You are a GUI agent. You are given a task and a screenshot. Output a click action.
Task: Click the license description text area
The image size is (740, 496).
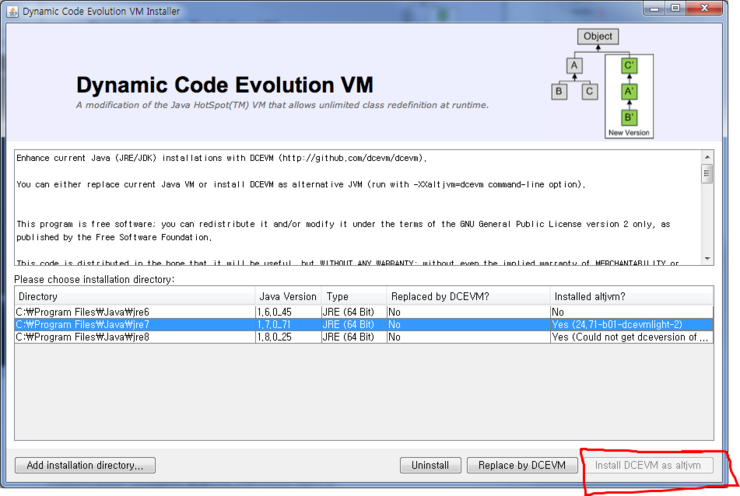pos(358,208)
